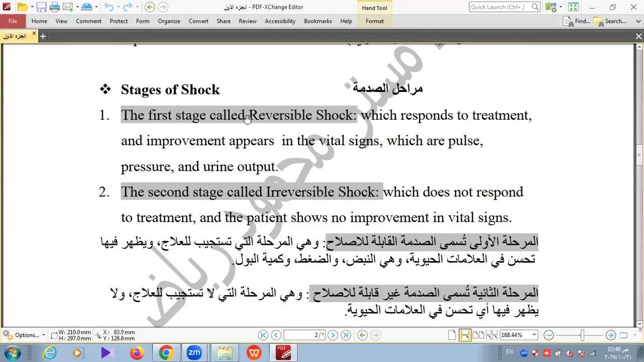Screen dimensions: 644x362
Task: Open the Review ribbon tab
Action: pyautogui.click(x=248, y=21)
